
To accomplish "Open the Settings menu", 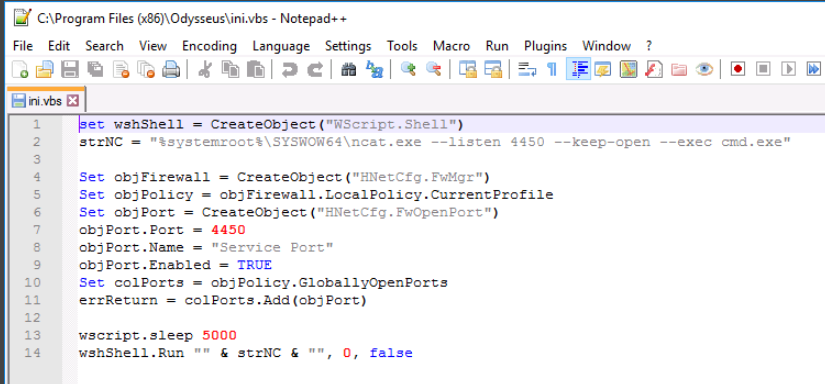I will click(348, 46).
